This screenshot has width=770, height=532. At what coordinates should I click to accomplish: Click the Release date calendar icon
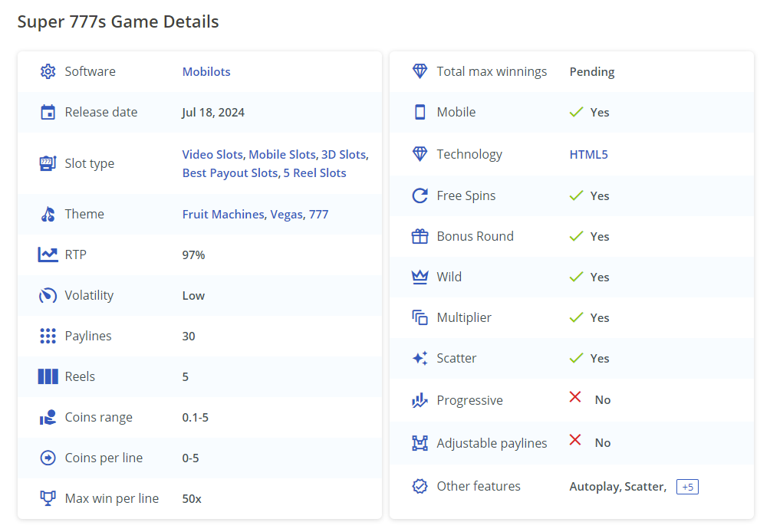(48, 113)
